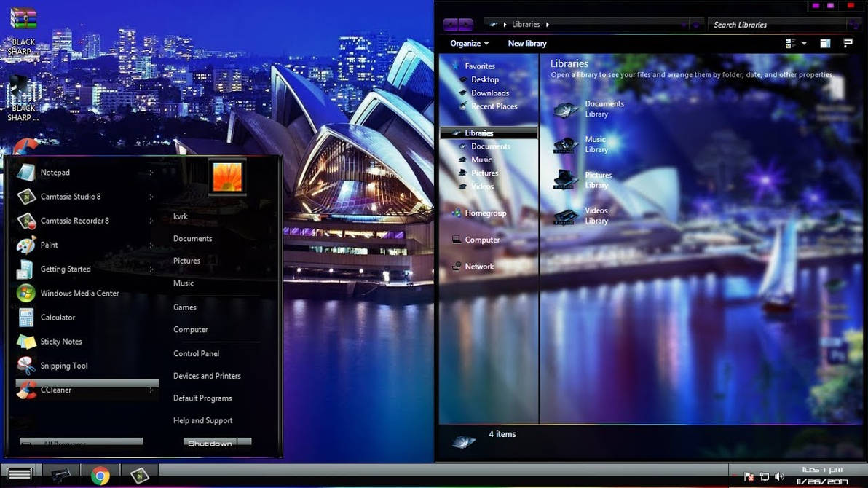This screenshot has height=488, width=868.
Task: Click the New library button
Action: coord(526,43)
